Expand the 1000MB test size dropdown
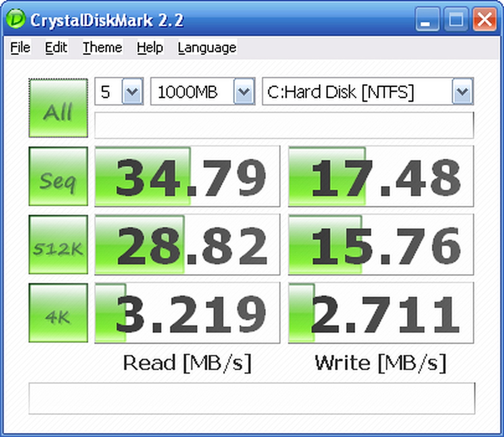Screen dimensions: 504x437 pos(244,92)
